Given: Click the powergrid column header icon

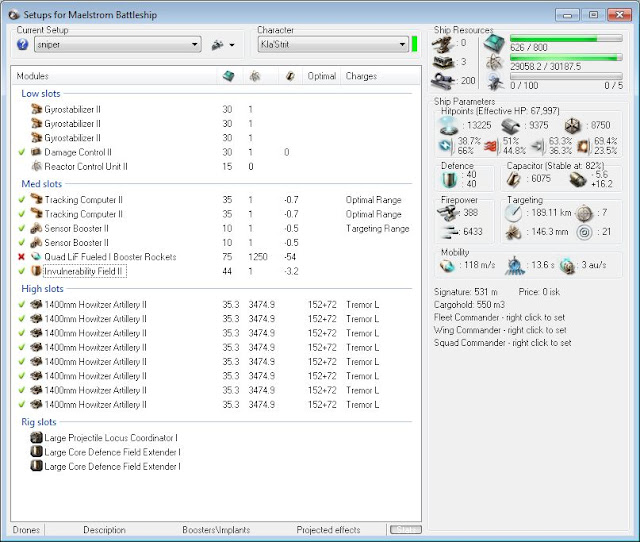Looking at the screenshot, I should pyautogui.click(x=255, y=76).
